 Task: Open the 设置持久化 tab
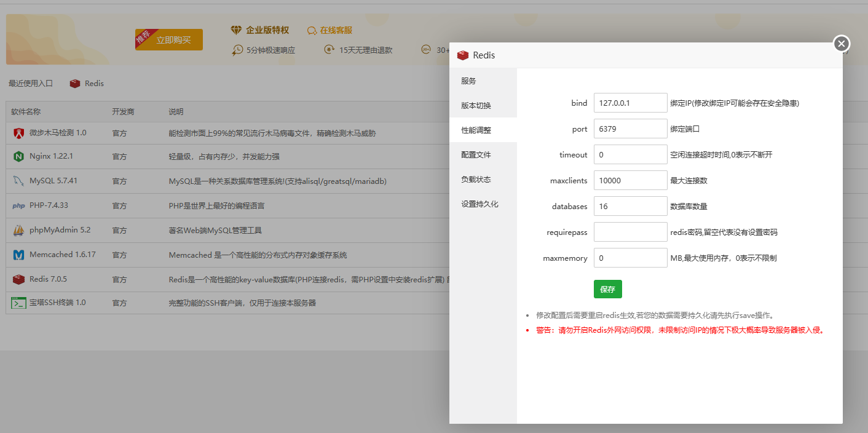click(x=483, y=204)
